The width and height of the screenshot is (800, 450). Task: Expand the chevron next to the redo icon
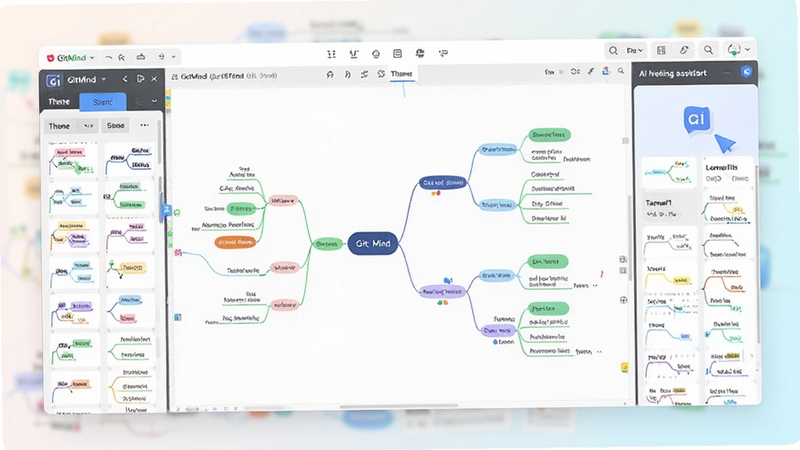(x=173, y=57)
